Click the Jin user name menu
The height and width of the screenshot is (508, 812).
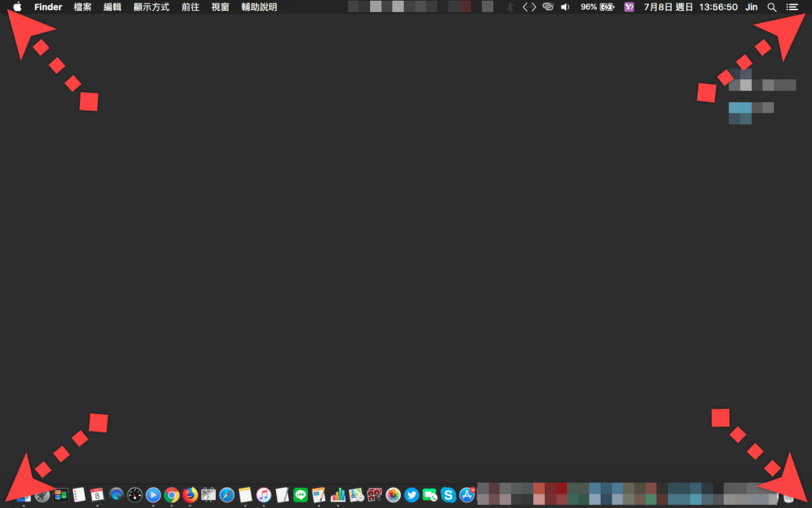coord(751,7)
